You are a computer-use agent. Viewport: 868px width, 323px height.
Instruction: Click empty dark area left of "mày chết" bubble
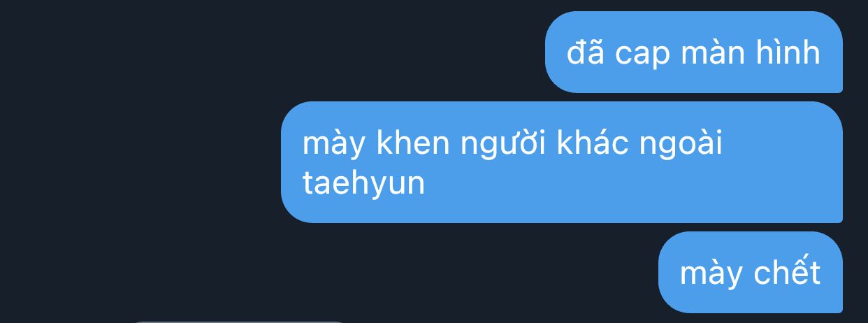[328, 272]
